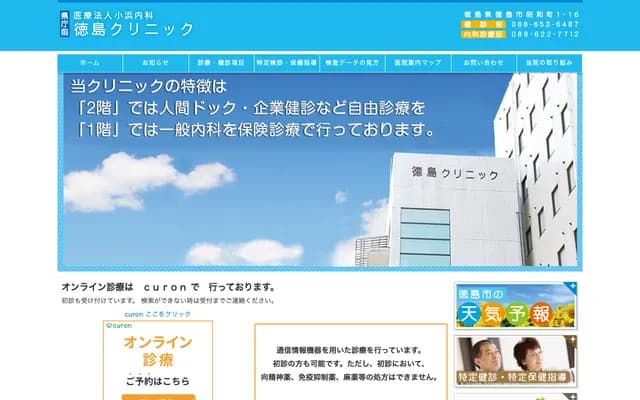Click the line 初診の方も可能です。ただし、初診において、
640x400 pixels.
coord(349,364)
